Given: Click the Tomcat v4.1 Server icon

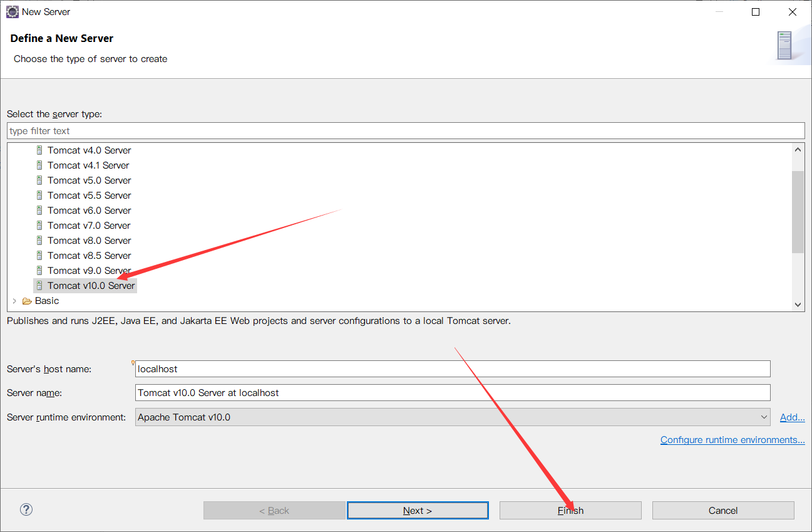Looking at the screenshot, I should click(x=39, y=165).
